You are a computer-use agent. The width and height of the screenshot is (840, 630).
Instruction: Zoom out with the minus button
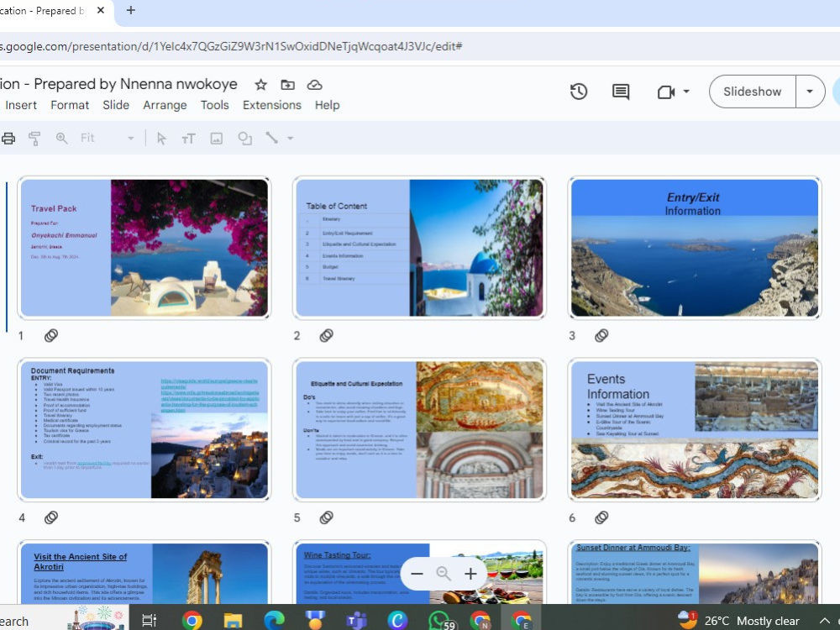click(x=417, y=574)
